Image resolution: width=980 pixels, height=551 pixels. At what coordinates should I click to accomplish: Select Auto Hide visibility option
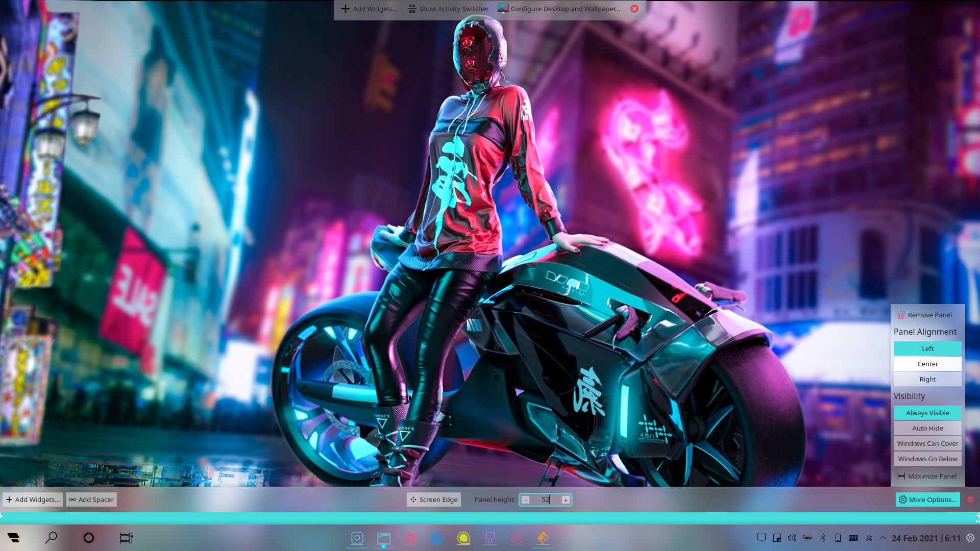click(x=927, y=428)
